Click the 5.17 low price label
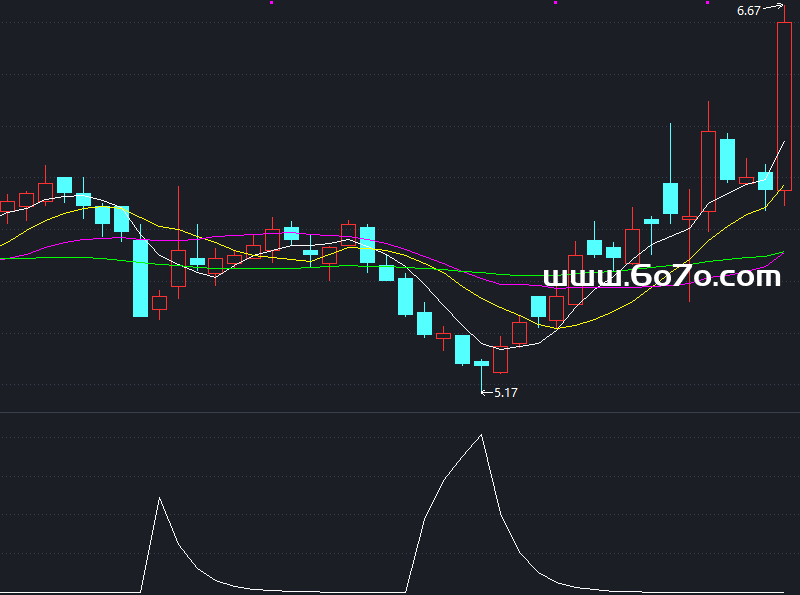800x595 pixels. tap(506, 393)
